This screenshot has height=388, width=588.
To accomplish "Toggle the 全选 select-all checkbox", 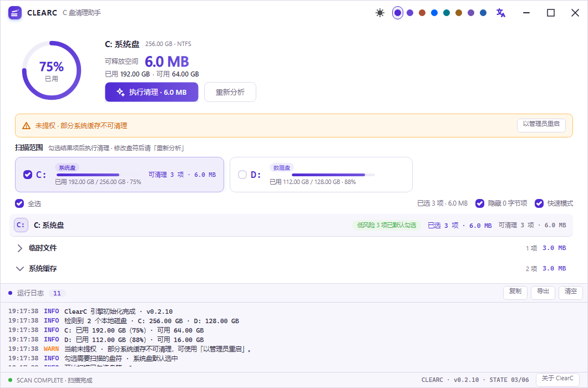I will coord(19,203).
